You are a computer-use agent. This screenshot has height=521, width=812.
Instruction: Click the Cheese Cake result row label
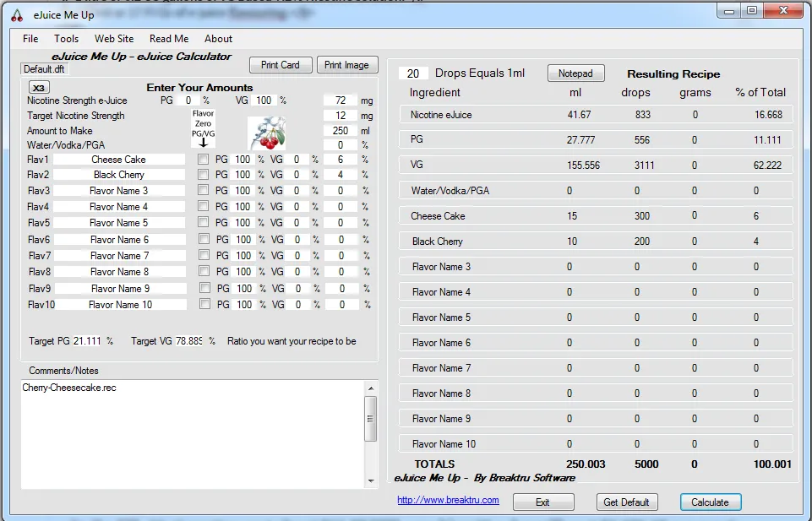pos(438,216)
